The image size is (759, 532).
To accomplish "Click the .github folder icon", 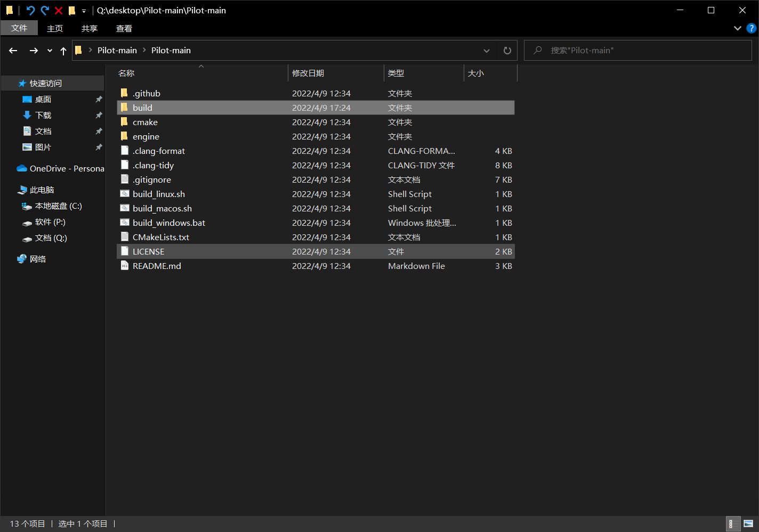I will pyautogui.click(x=125, y=93).
